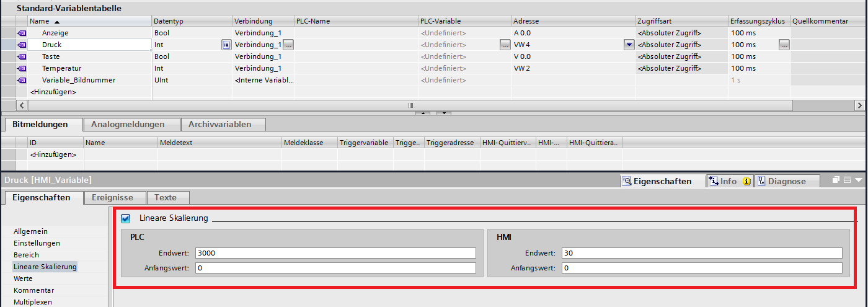Image resolution: width=868 pixels, height=307 pixels.
Task: Select Kommentar in the properties navigation
Action: (x=34, y=290)
